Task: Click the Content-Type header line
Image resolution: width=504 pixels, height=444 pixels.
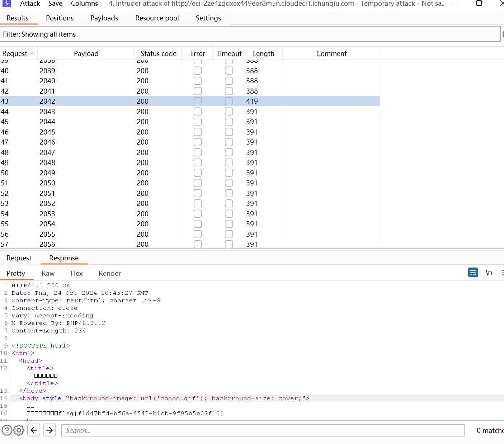Action: tap(86, 301)
